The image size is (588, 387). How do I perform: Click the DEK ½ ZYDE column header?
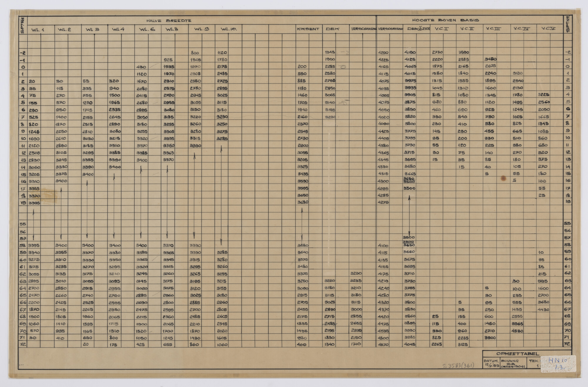click(419, 29)
